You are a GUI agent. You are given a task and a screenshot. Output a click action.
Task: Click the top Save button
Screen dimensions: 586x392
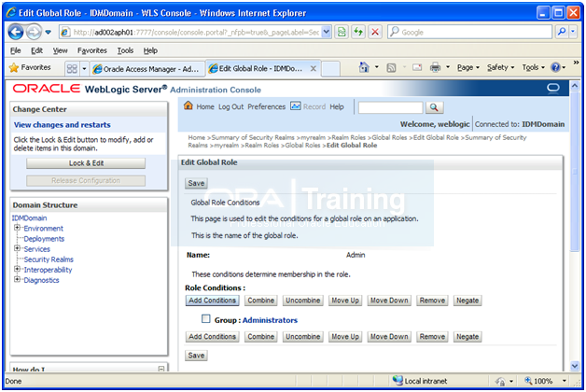click(x=196, y=183)
